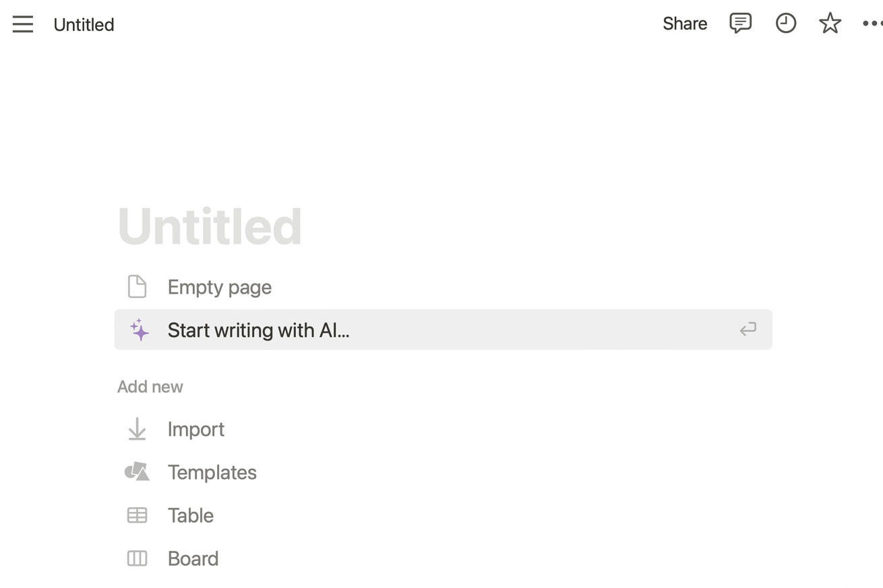Choose Start writing with AI
This screenshot has width=883, height=588.
pyautogui.click(x=258, y=330)
